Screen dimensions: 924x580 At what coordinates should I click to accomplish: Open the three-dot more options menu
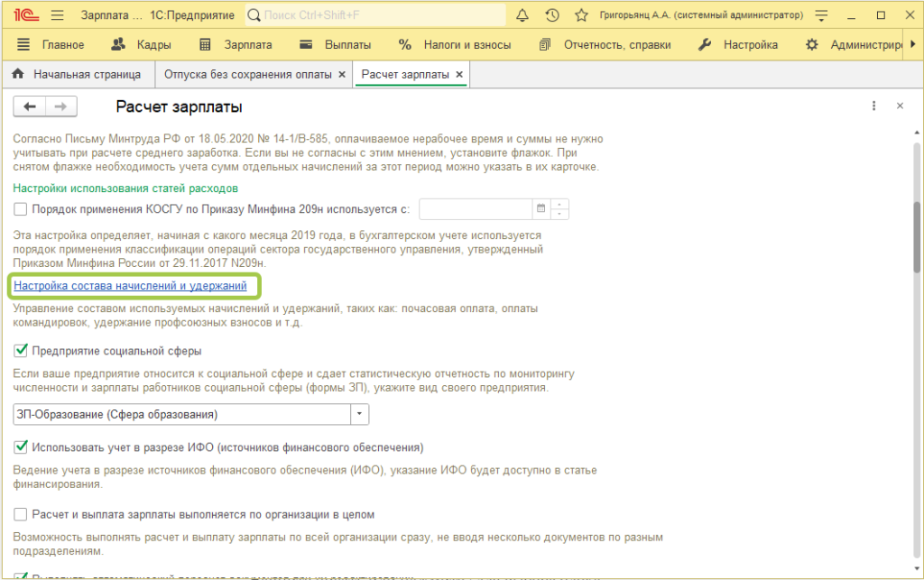873,106
